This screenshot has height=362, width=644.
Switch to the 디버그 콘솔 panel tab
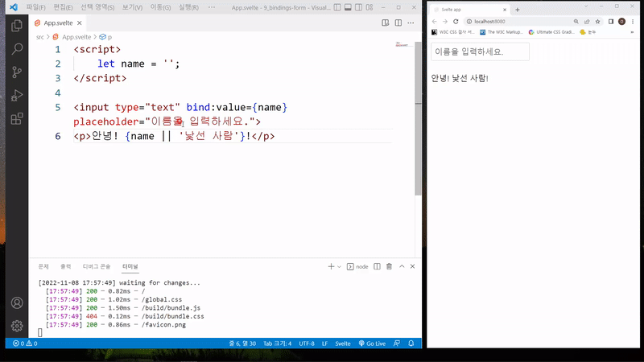97,266
